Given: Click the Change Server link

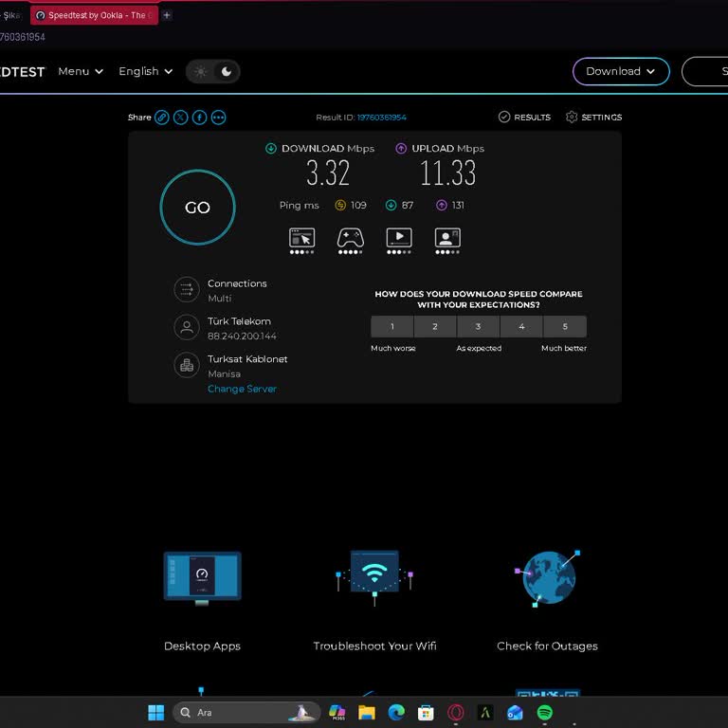Looking at the screenshot, I should point(242,389).
